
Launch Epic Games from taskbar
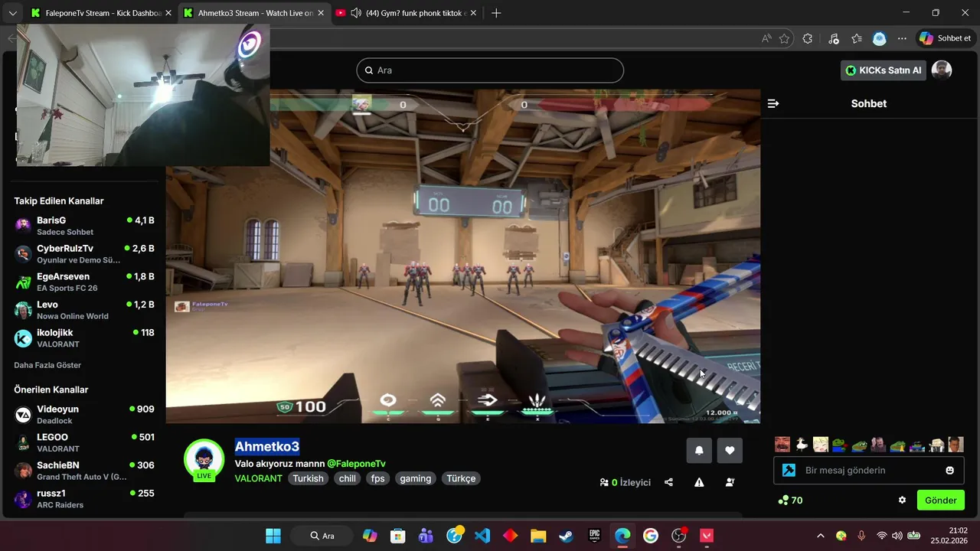coord(594,536)
